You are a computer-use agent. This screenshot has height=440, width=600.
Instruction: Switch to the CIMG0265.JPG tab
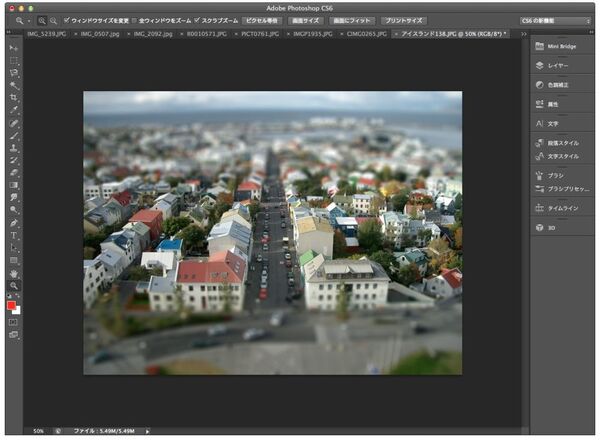[367, 34]
